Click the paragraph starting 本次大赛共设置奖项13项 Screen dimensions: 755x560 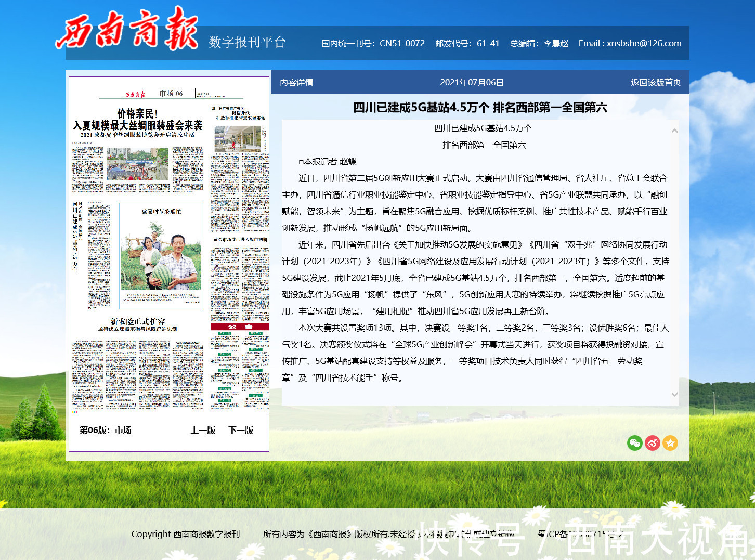point(475,353)
